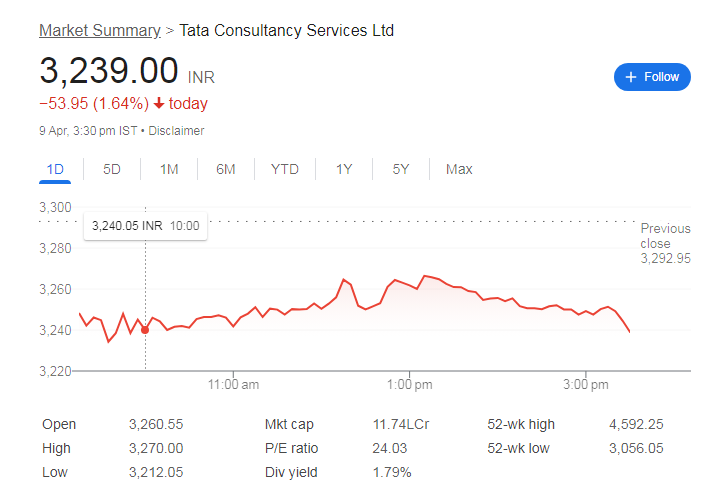Switch to the 1M chart tab
The width and height of the screenshot is (713, 500).
point(169,169)
